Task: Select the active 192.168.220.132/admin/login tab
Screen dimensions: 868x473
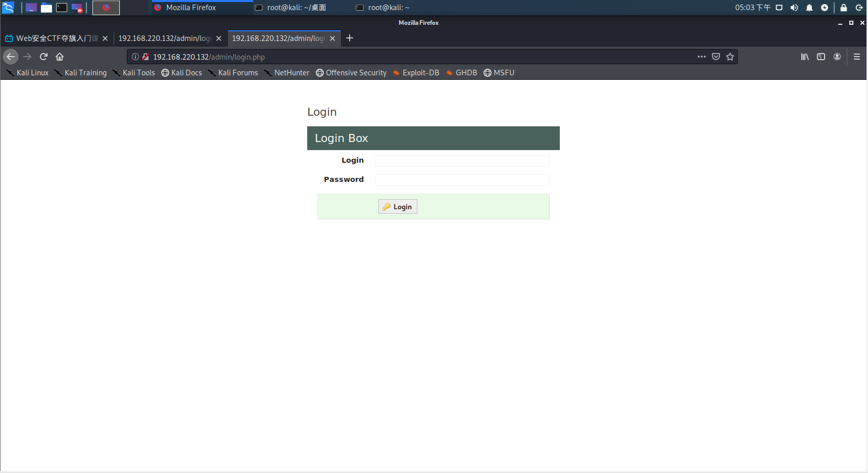Action: tap(284, 38)
